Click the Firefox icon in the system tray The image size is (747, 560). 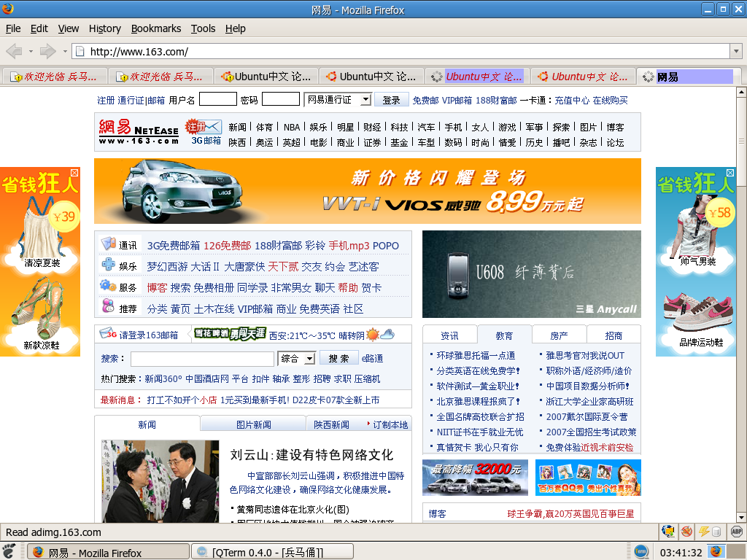click(716, 551)
